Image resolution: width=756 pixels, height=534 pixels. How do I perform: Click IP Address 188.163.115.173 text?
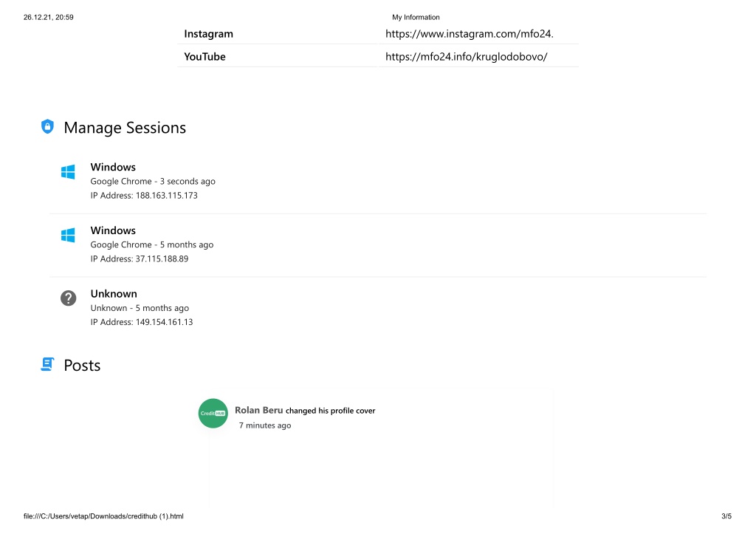tap(144, 196)
